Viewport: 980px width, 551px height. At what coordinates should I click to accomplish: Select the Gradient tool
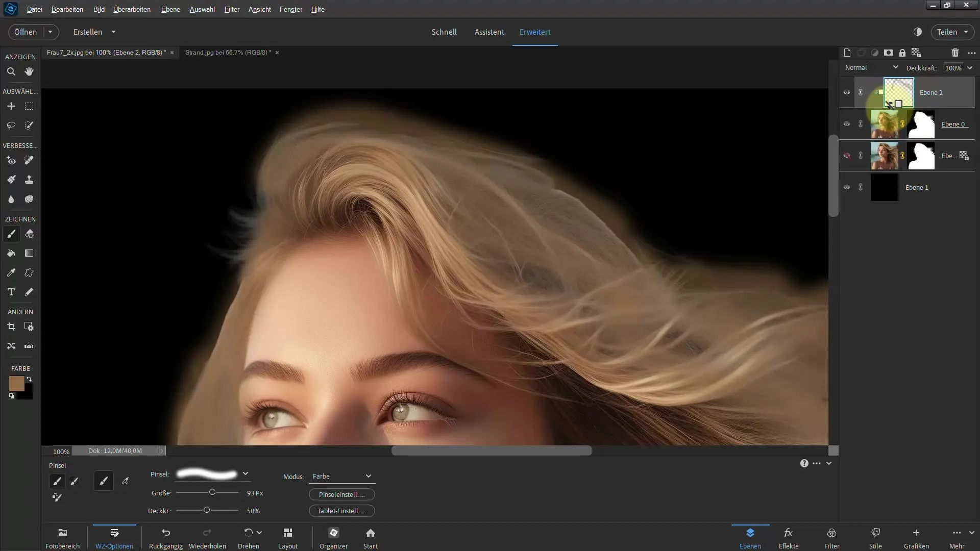[x=29, y=254]
